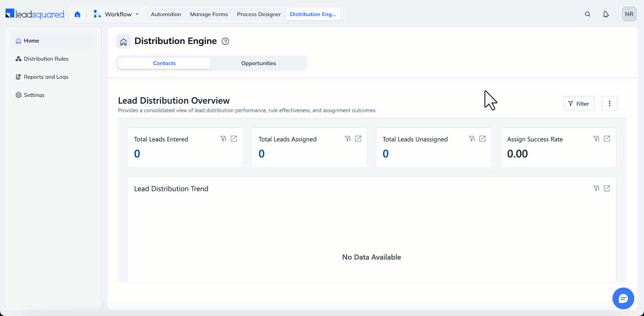Filter the Total Leads Entered card
The height and width of the screenshot is (316, 644).
tap(223, 139)
